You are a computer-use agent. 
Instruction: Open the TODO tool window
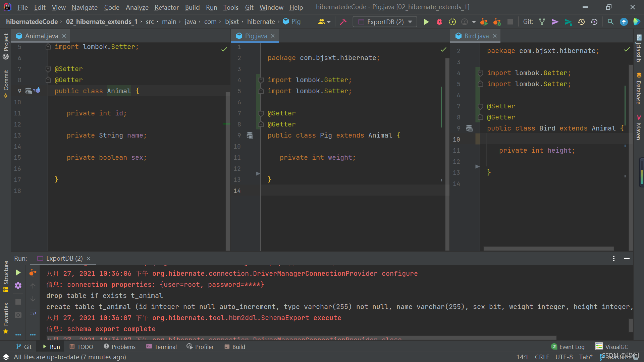point(81,347)
